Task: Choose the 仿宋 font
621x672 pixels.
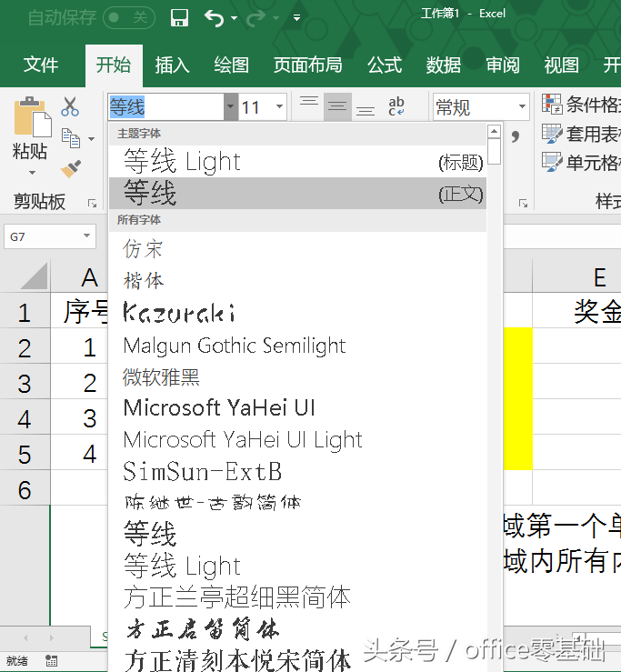Action: tap(298, 248)
